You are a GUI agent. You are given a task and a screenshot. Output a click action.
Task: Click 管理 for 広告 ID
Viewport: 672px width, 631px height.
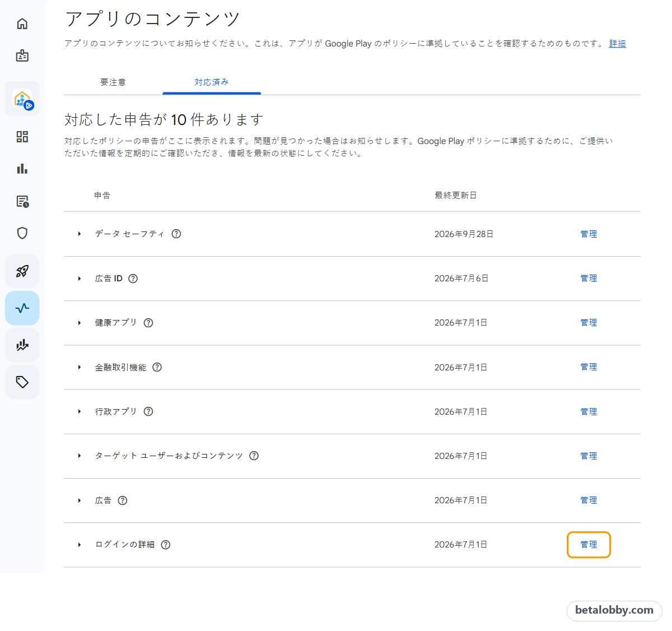[589, 279]
